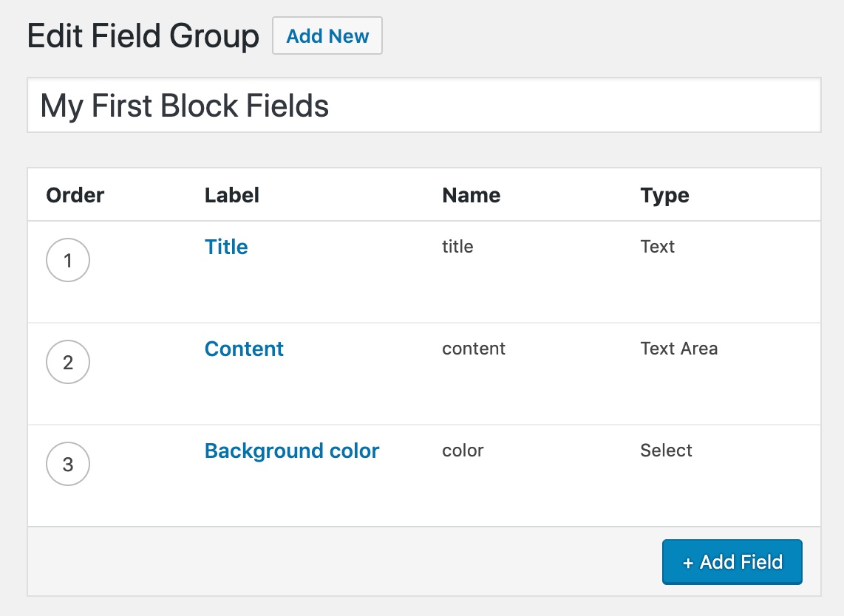This screenshot has width=844, height=616.
Task: Select order handle circle number 1
Action: [x=68, y=260]
